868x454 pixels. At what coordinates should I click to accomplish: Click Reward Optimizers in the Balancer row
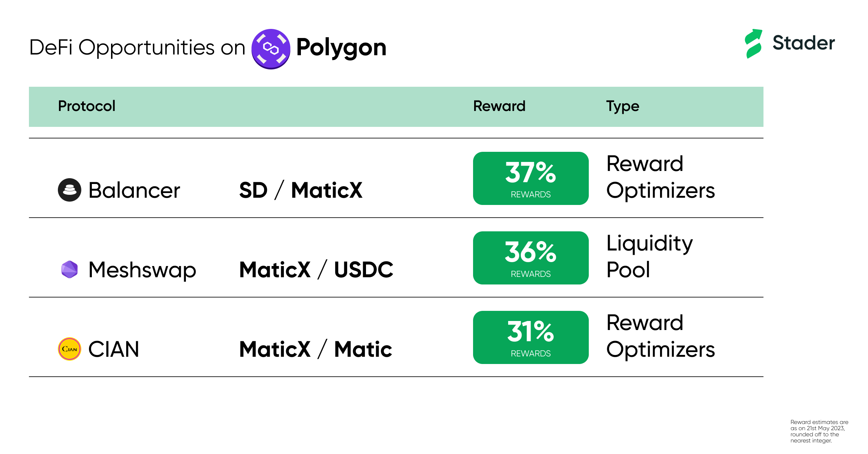[660, 177]
